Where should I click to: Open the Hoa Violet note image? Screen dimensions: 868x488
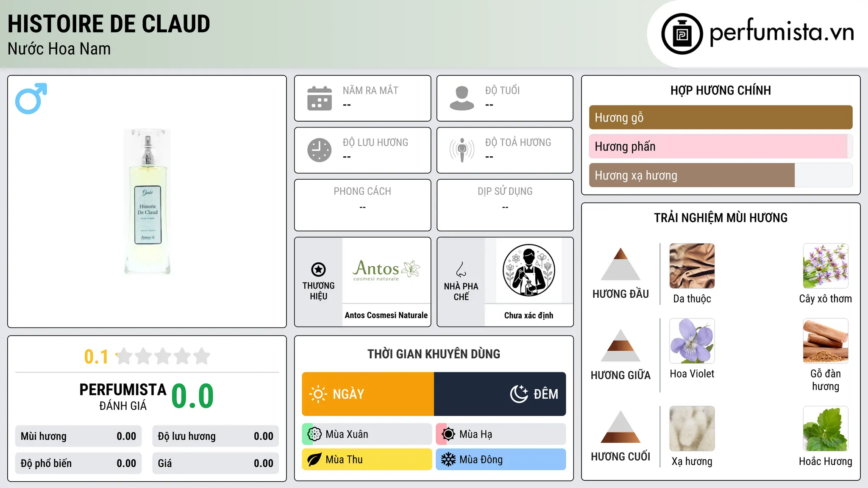tap(692, 341)
